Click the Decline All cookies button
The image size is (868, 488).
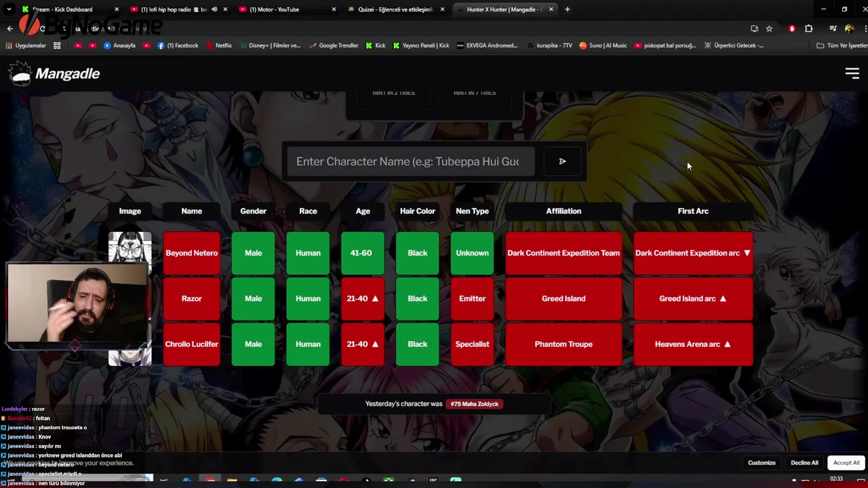pyautogui.click(x=804, y=463)
